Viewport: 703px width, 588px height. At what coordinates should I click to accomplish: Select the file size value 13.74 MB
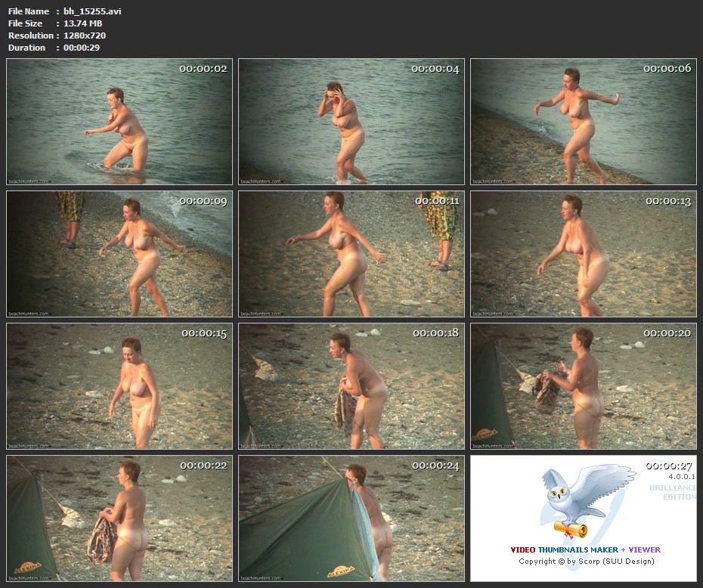click(83, 23)
